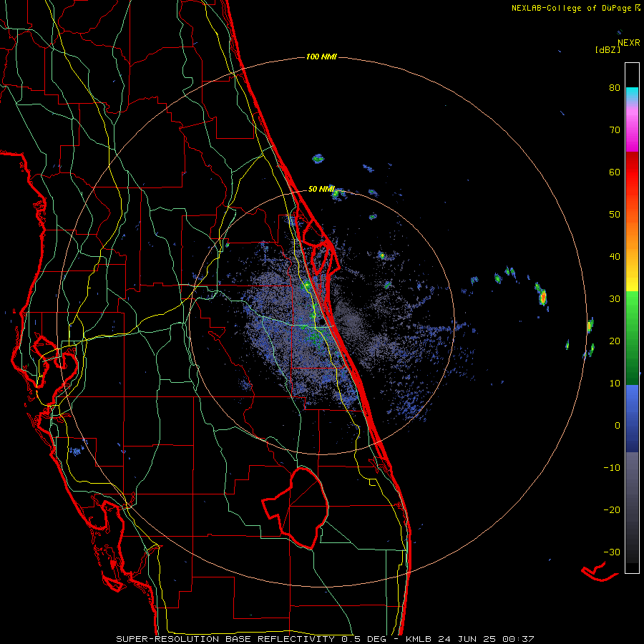Click the -10 value on the dBZ scale
The image size is (644, 644).
pos(612,468)
